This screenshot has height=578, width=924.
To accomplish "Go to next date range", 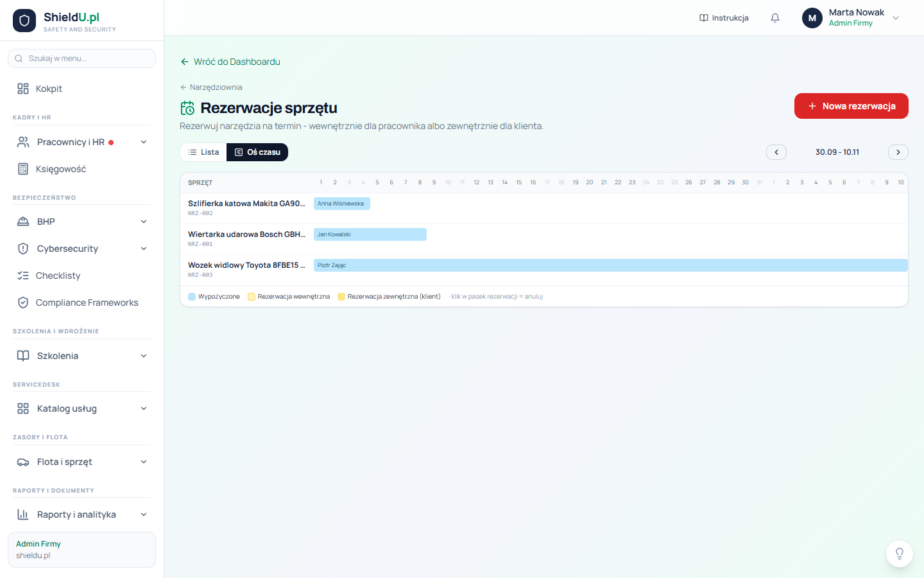I will pyautogui.click(x=898, y=152).
